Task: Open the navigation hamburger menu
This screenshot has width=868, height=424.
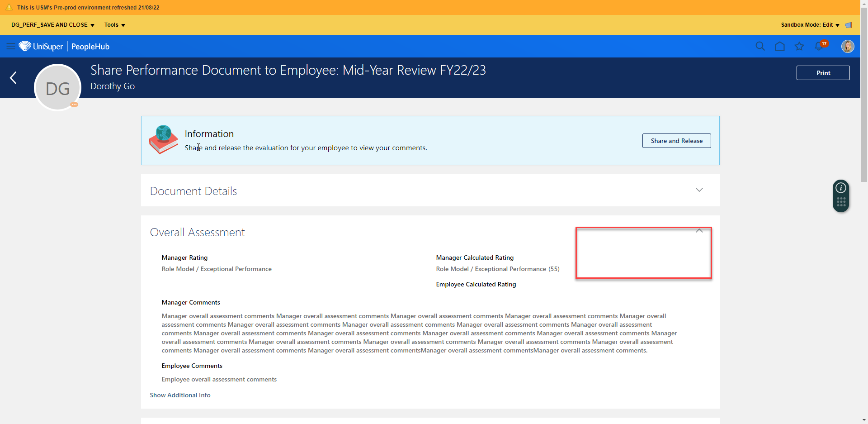Action: 11,46
